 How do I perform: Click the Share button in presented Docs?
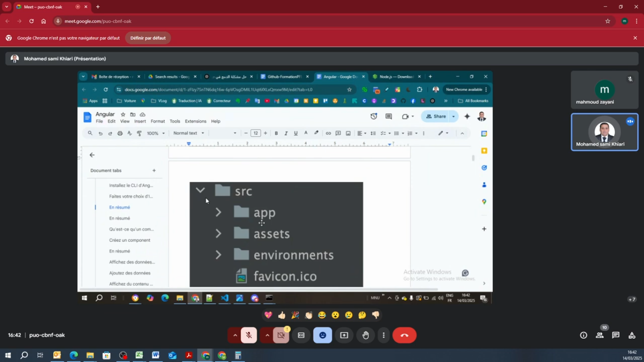(436, 116)
